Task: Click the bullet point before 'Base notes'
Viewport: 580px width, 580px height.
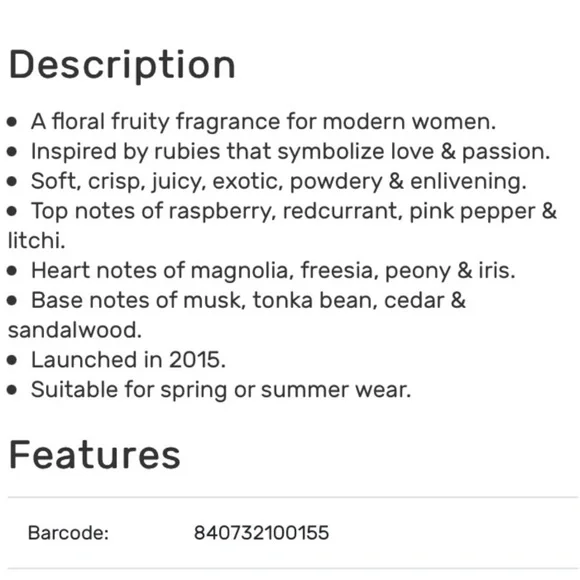Action: (x=12, y=300)
